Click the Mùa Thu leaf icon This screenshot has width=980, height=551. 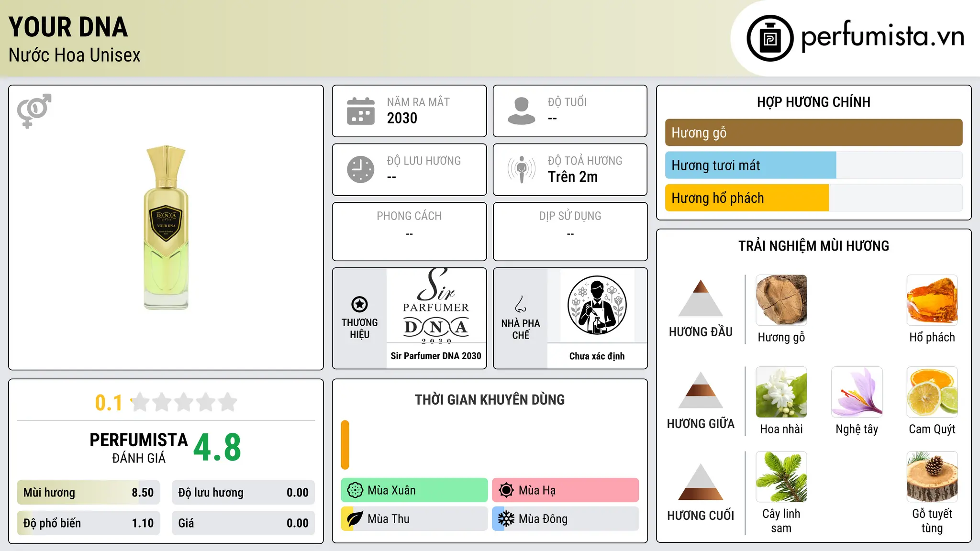pos(355,519)
